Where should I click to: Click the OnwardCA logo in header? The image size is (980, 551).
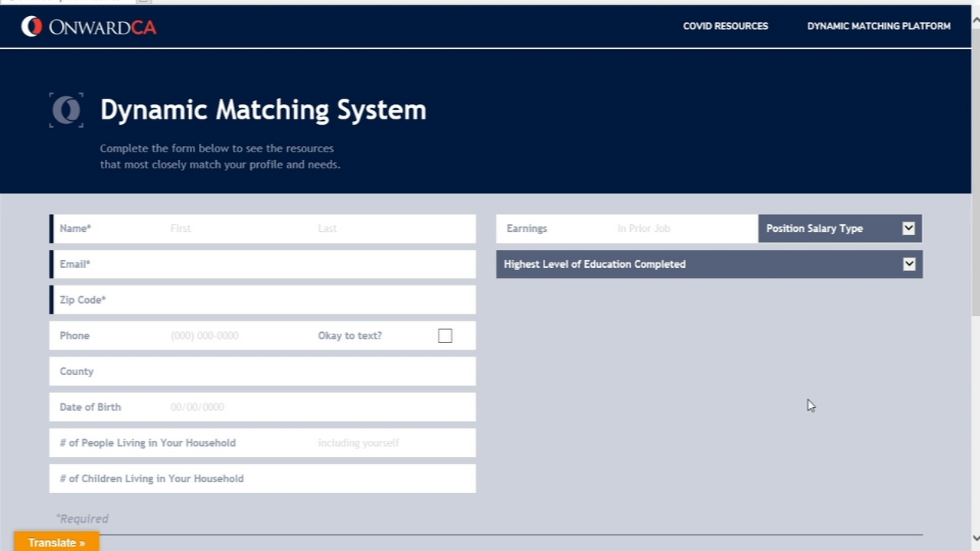[89, 27]
